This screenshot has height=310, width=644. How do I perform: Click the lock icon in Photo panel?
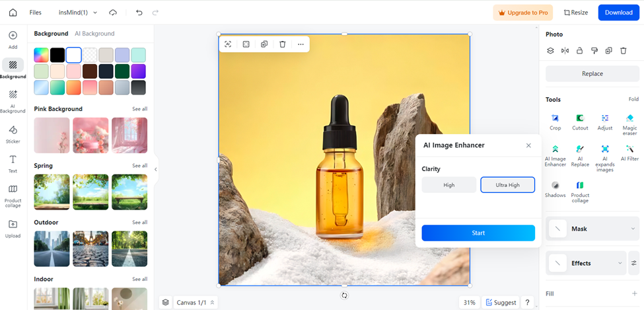tap(579, 50)
